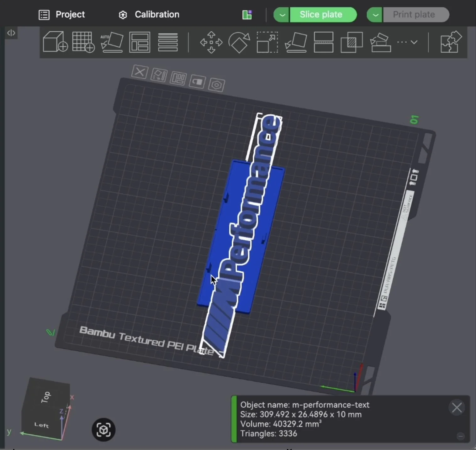Open plate settings hexagon icon
This screenshot has height=450, width=476.
pyautogui.click(x=217, y=85)
